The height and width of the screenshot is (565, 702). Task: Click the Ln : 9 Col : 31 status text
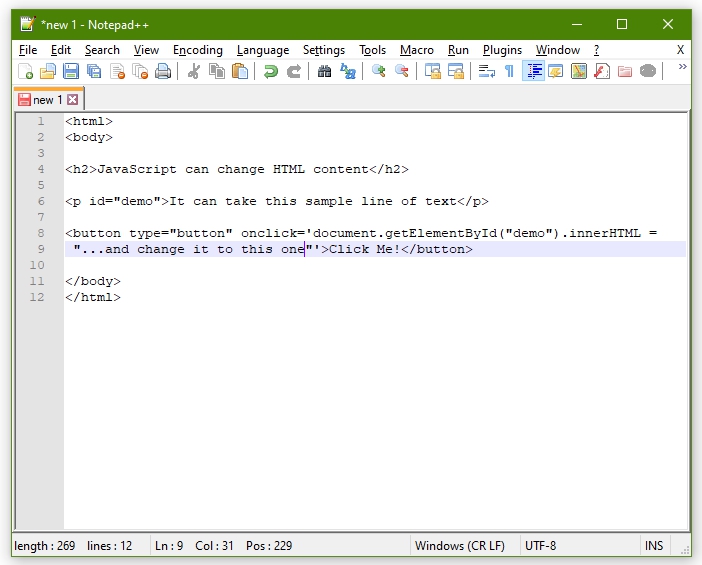tap(194, 546)
